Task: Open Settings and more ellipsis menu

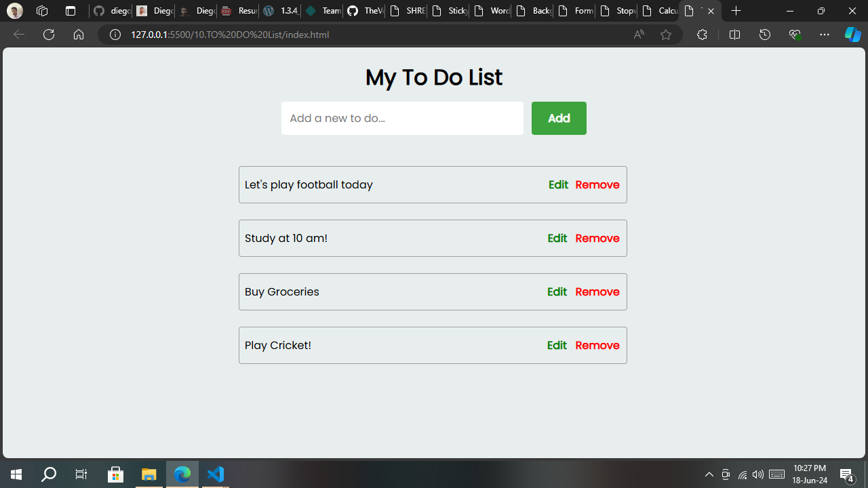Action: pos(825,35)
